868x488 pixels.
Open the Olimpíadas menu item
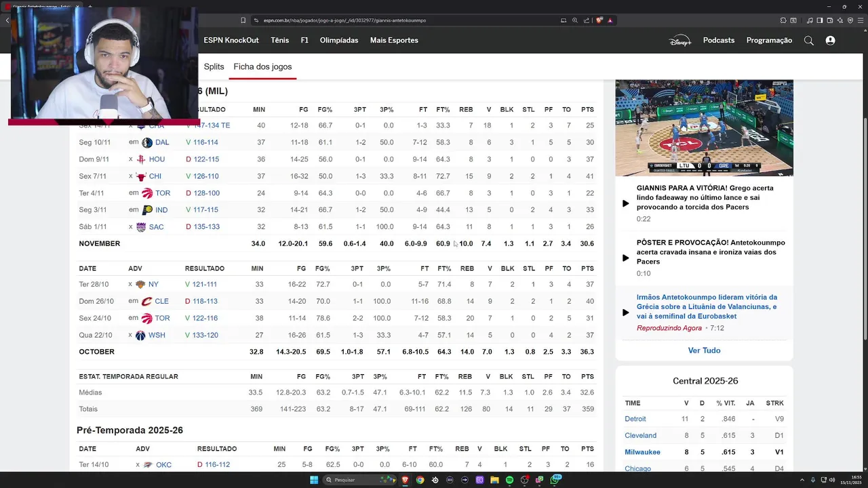coord(339,41)
